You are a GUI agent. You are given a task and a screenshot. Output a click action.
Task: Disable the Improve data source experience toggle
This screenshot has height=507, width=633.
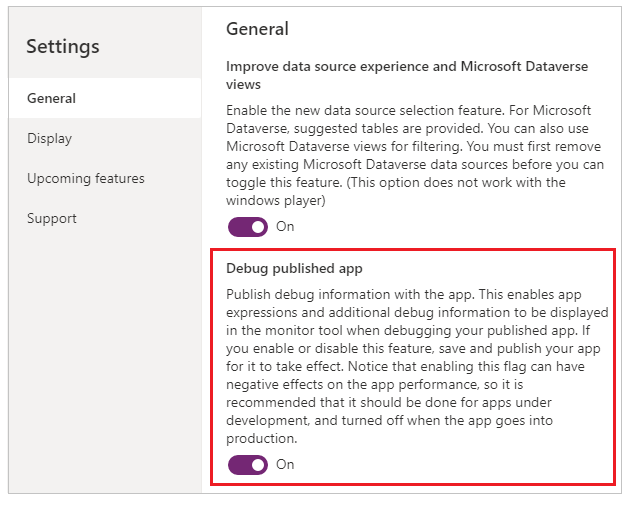248,226
